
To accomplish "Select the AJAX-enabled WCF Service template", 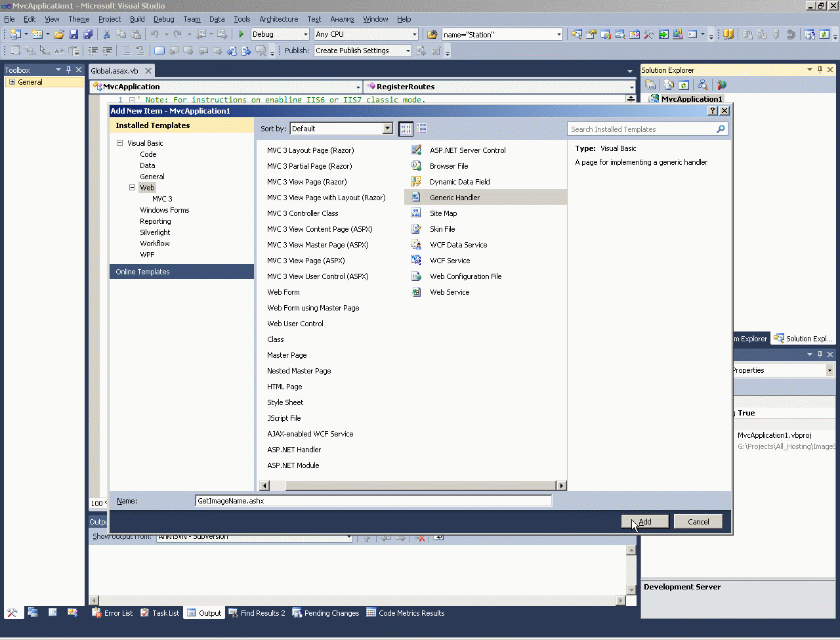I will pyautogui.click(x=310, y=434).
